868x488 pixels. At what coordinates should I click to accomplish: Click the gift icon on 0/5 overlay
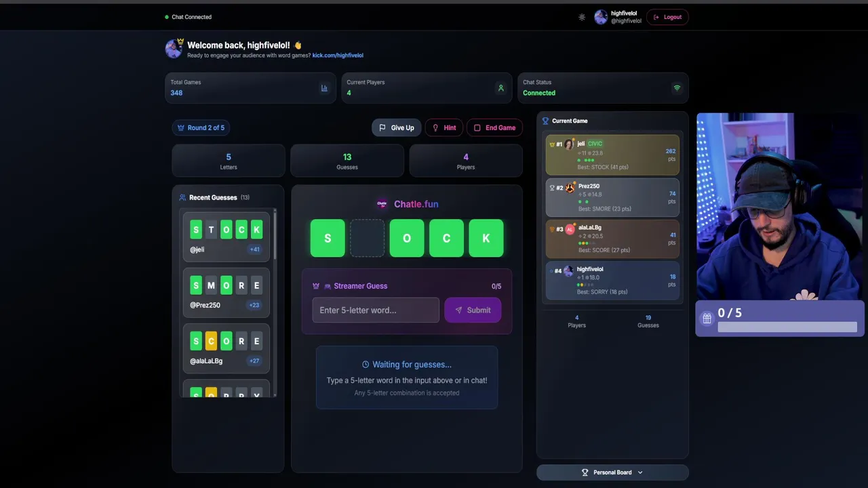click(707, 318)
